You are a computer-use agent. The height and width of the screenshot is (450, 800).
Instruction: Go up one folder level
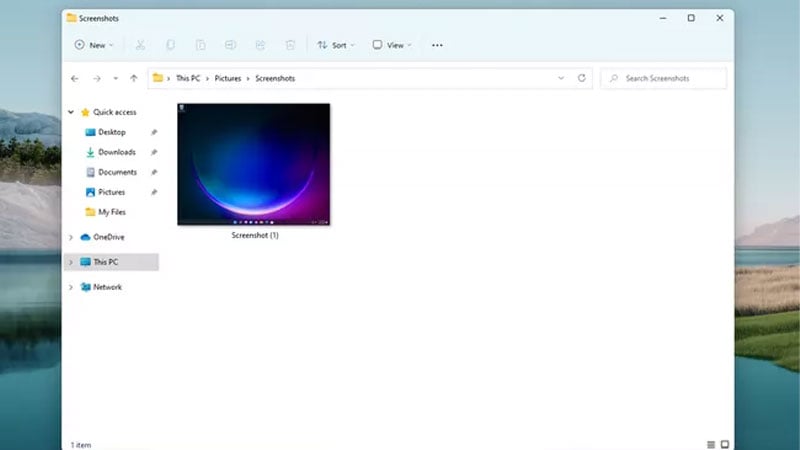point(134,79)
